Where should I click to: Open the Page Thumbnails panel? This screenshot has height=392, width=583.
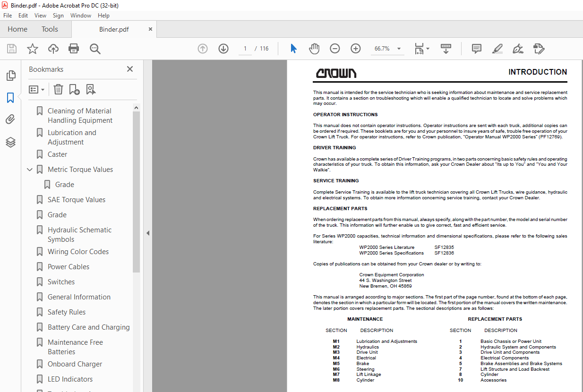(x=10, y=76)
